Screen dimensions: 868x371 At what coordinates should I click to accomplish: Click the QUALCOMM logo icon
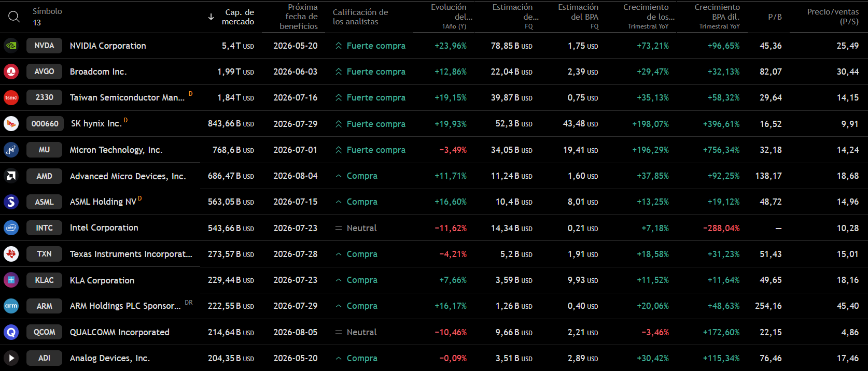(x=11, y=332)
